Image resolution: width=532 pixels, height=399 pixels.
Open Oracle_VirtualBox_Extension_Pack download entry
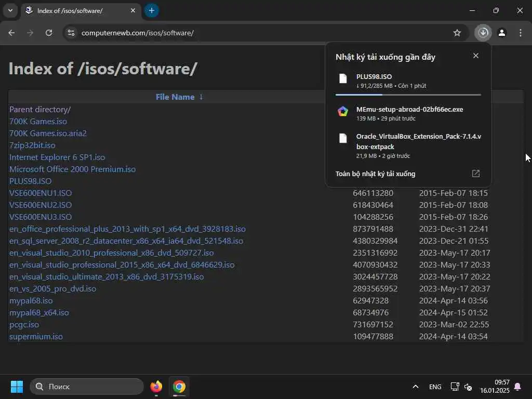click(408, 146)
